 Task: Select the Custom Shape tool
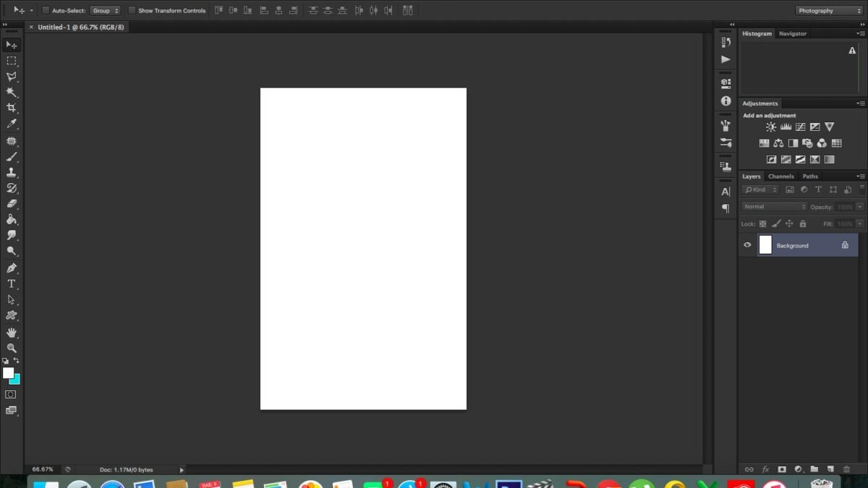pyautogui.click(x=12, y=316)
